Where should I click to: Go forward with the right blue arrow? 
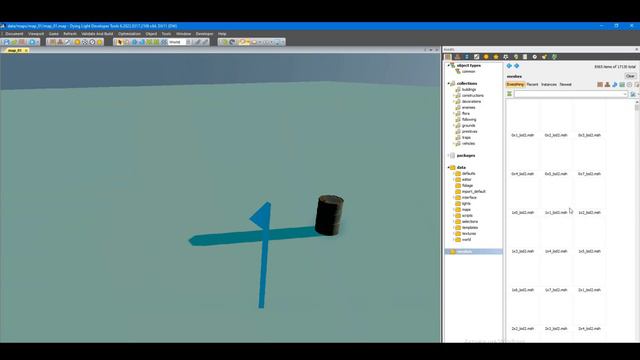(517, 66)
